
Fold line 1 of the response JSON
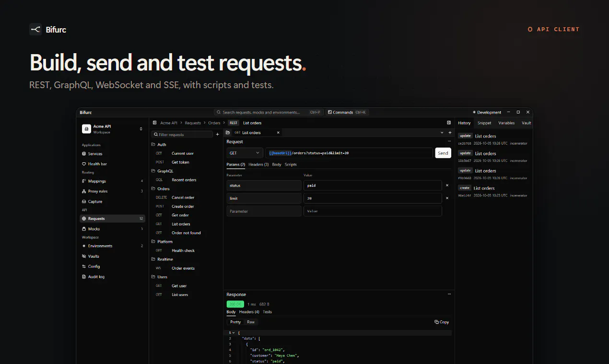coord(233,332)
